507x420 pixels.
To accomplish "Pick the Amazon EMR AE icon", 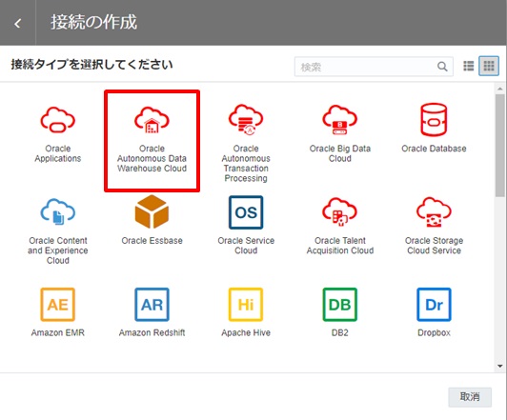I will pyautogui.click(x=58, y=305).
